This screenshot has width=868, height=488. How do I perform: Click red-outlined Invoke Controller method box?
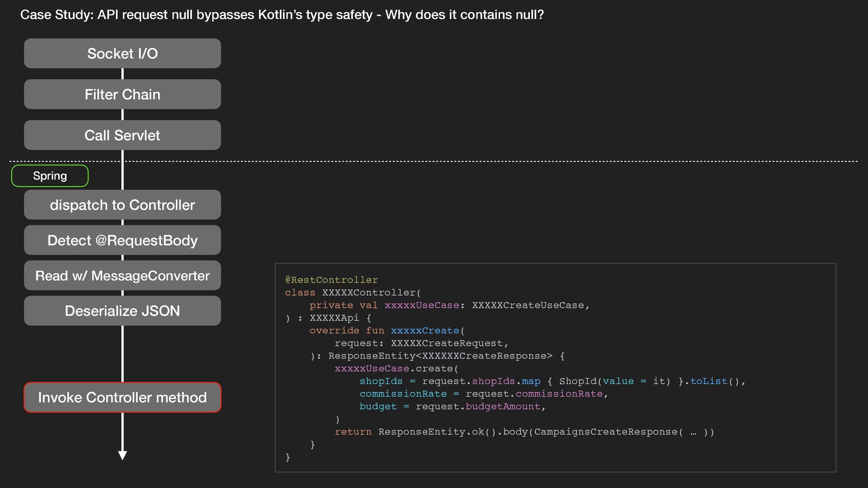[x=122, y=397]
